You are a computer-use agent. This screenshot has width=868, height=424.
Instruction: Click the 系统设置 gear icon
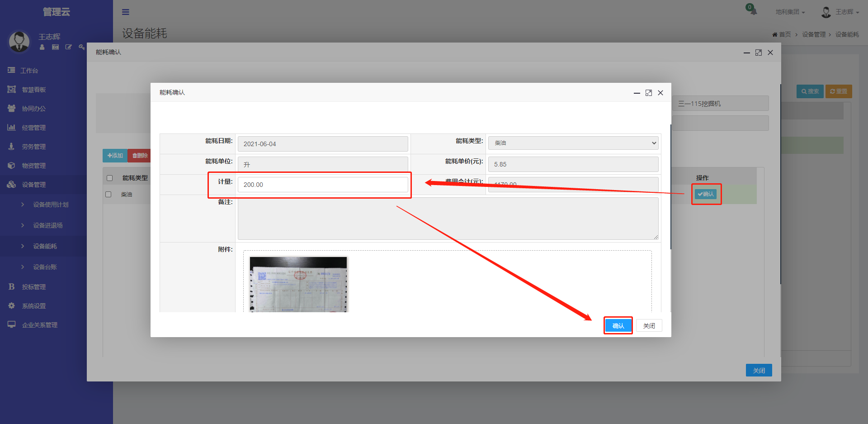pyautogui.click(x=11, y=306)
